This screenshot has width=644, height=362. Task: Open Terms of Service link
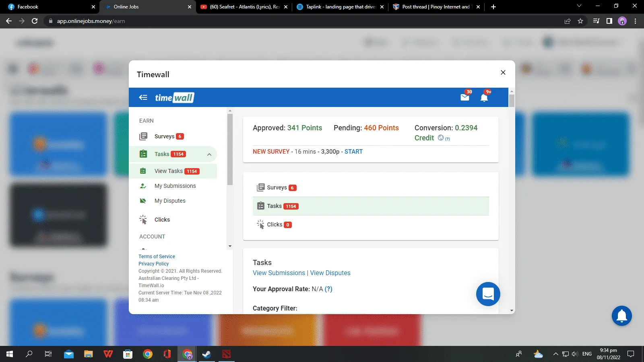pyautogui.click(x=157, y=257)
